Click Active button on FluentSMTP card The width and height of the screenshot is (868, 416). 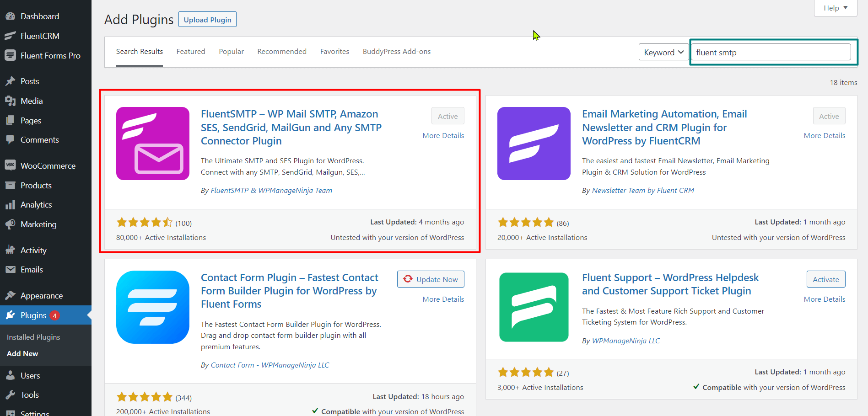point(447,116)
